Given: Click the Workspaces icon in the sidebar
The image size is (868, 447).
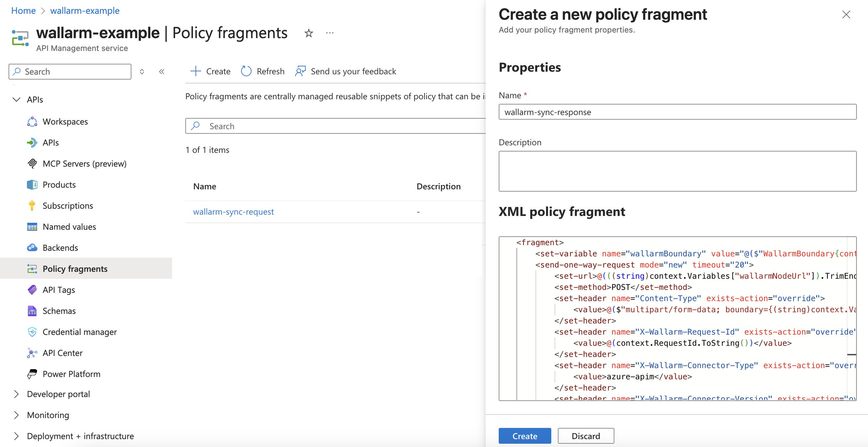Looking at the screenshot, I should click(x=32, y=121).
